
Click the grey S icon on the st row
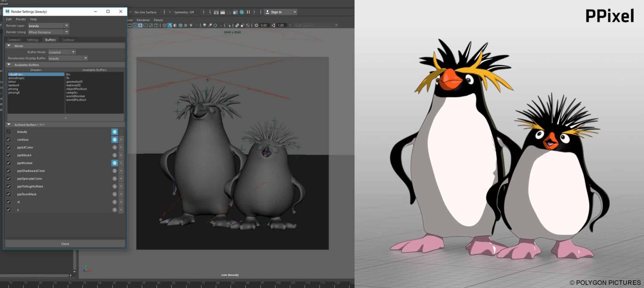pyautogui.click(x=114, y=202)
